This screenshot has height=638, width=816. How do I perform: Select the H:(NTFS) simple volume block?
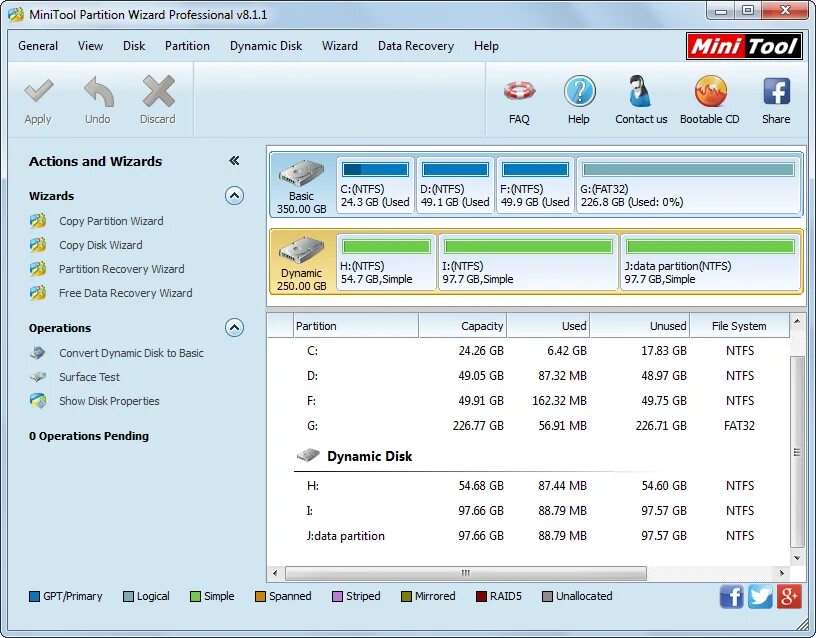387,262
